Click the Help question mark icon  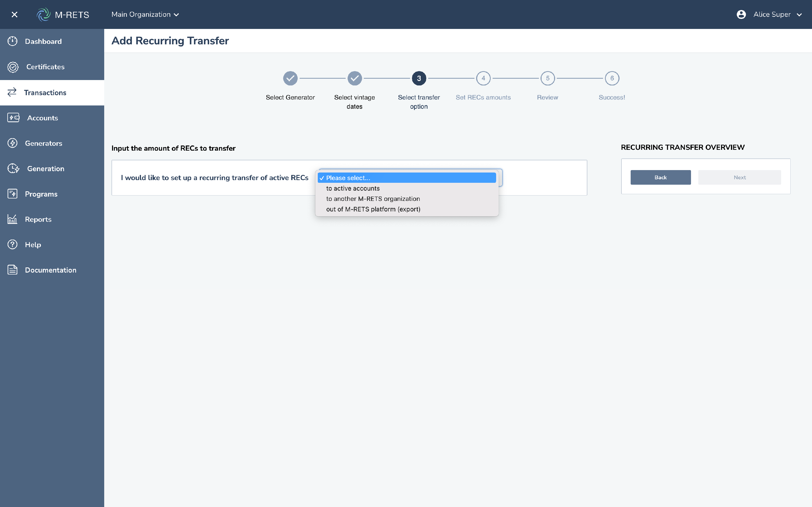point(12,244)
